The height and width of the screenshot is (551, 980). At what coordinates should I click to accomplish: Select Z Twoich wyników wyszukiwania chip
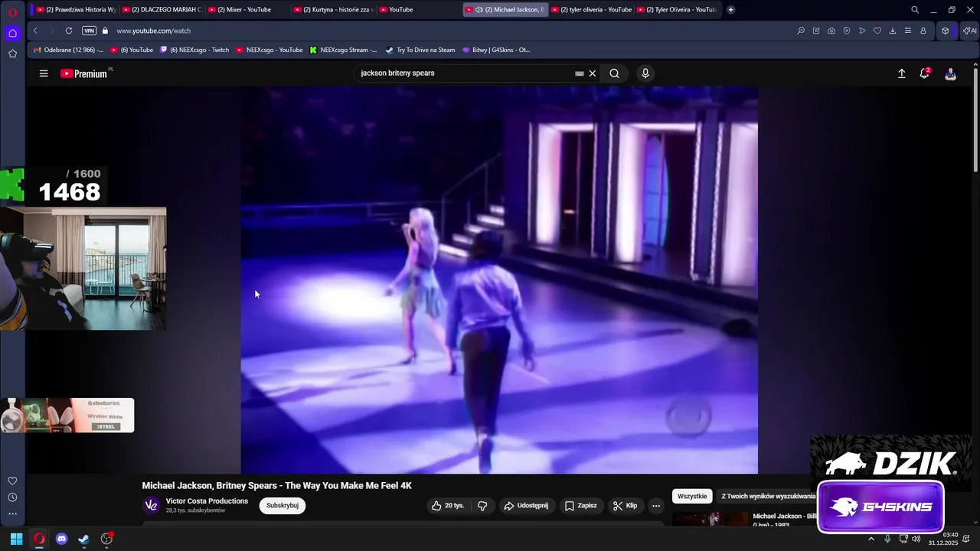pos(768,497)
